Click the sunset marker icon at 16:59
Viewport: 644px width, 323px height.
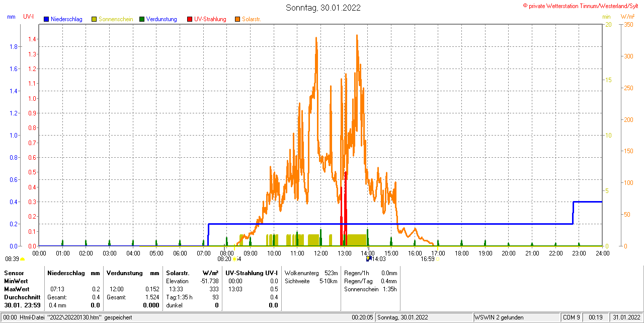click(x=437, y=259)
